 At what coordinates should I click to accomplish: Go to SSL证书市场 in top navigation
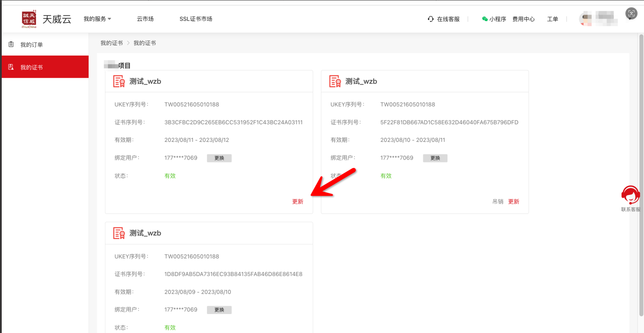pyautogui.click(x=196, y=19)
